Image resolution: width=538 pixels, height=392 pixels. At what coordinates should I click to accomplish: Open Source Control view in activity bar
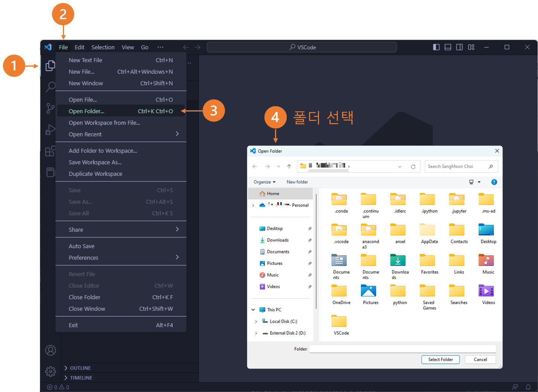50,108
